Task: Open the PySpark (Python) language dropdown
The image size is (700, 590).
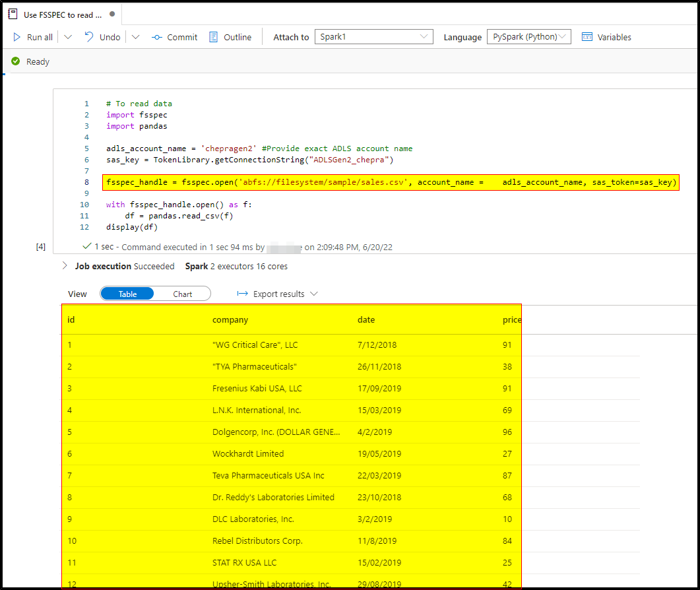Action: pos(528,36)
